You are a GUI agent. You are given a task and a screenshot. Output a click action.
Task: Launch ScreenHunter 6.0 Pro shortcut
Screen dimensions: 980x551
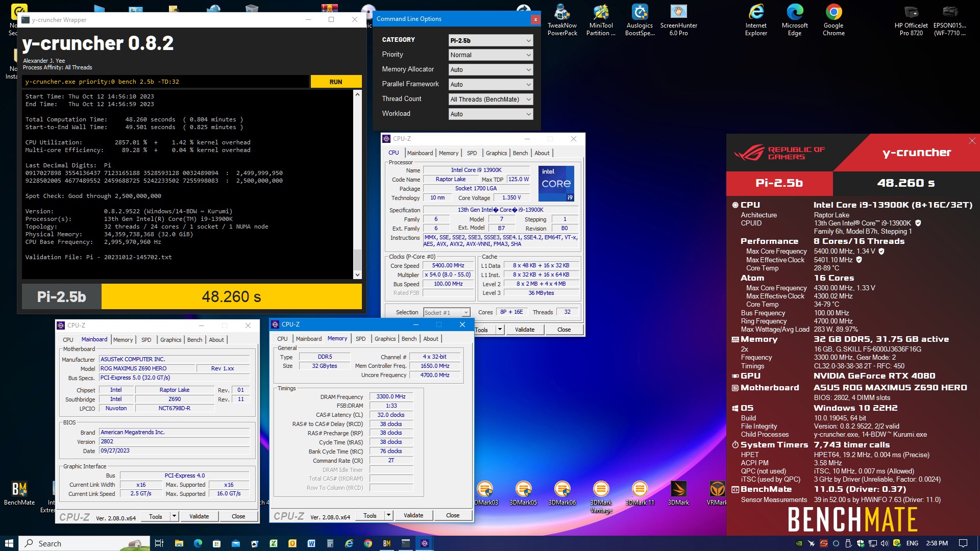point(678,20)
